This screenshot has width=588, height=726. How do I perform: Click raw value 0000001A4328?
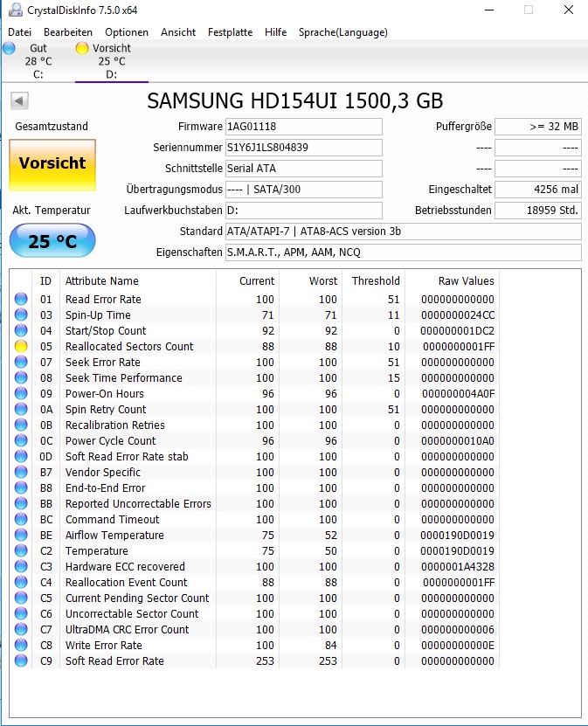pos(458,566)
